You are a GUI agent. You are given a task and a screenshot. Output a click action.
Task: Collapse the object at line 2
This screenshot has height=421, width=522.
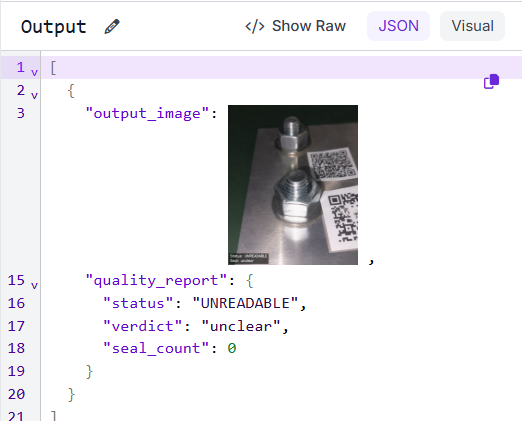point(34,96)
